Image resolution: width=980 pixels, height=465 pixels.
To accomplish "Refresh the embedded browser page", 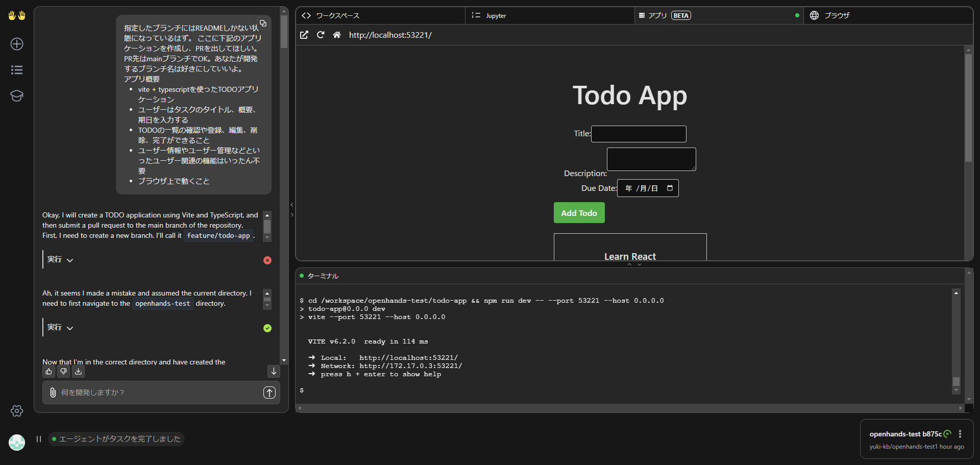I will click(x=321, y=35).
